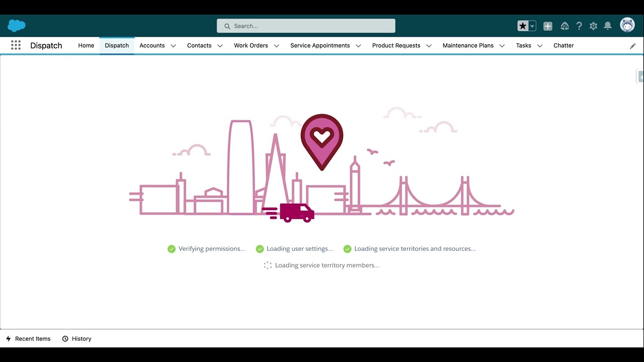This screenshot has width=644, height=362.
Task: Open the Favorites list dropdown arrow
Action: pos(532,26)
